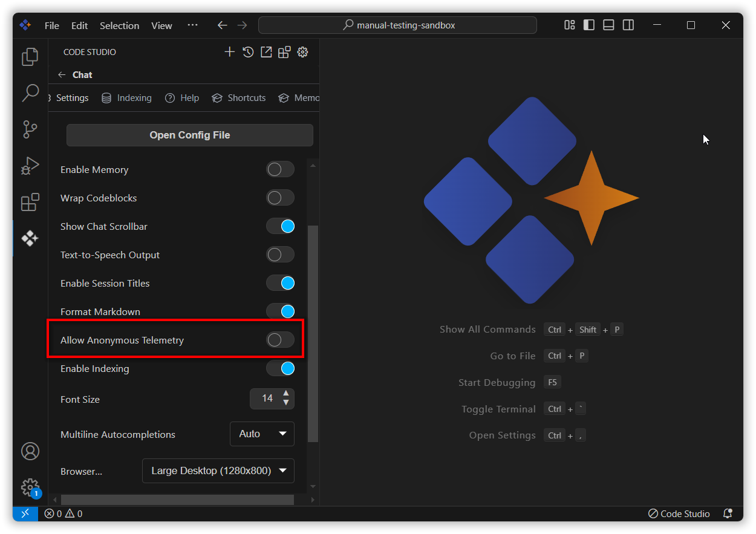
Task: Open the Accounts menu icon
Action: click(30, 451)
